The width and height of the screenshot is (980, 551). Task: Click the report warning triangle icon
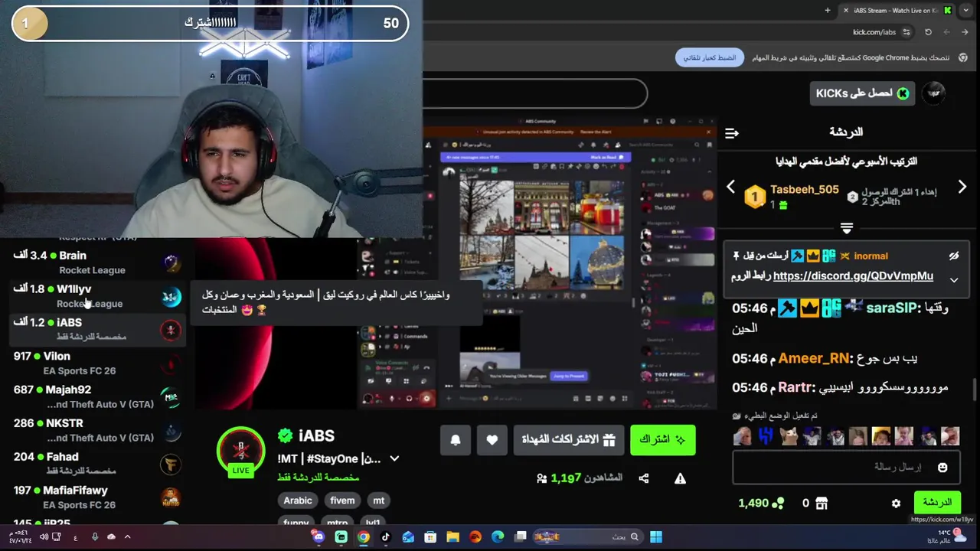[680, 478]
